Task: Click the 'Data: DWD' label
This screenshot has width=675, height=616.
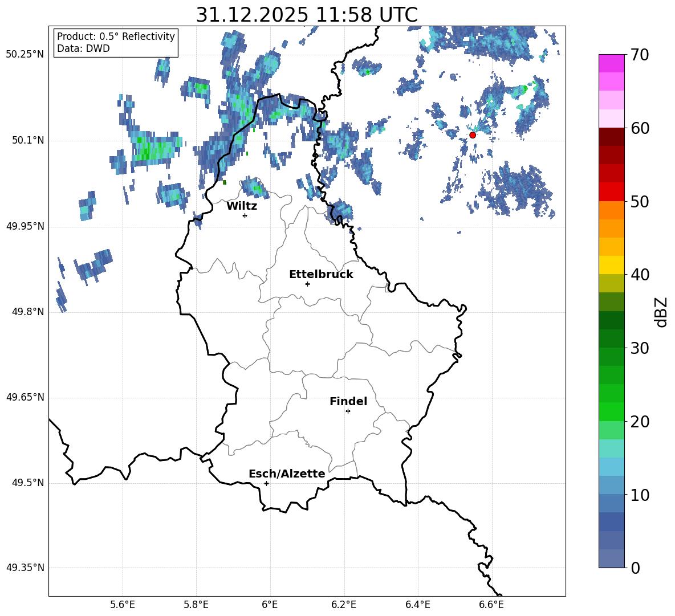Action: point(83,48)
